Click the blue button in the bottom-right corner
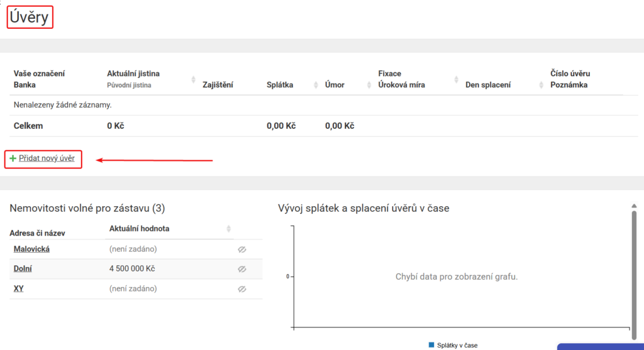644x350 pixels. 600,346
